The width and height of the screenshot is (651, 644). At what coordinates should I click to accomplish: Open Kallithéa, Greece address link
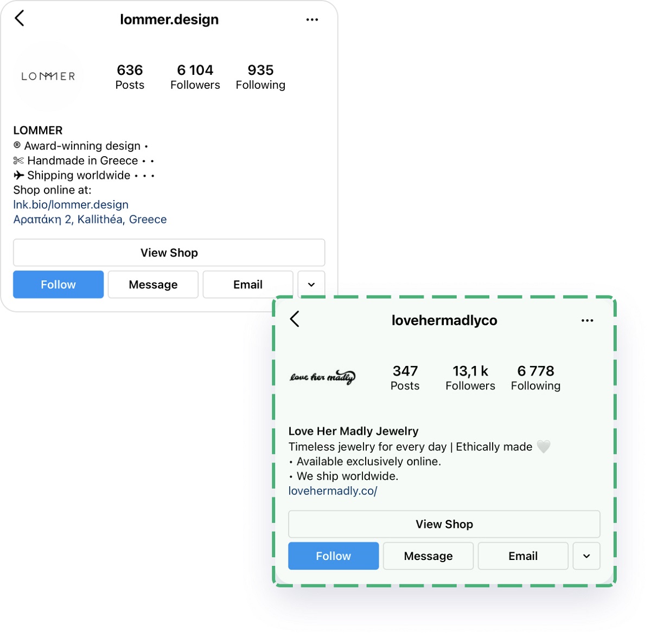click(90, 220)
